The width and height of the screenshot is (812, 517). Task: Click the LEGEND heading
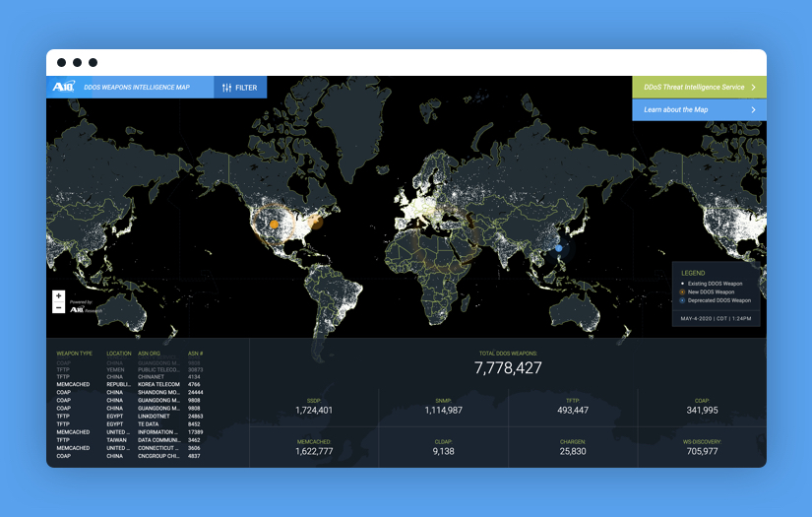point(693,273)
